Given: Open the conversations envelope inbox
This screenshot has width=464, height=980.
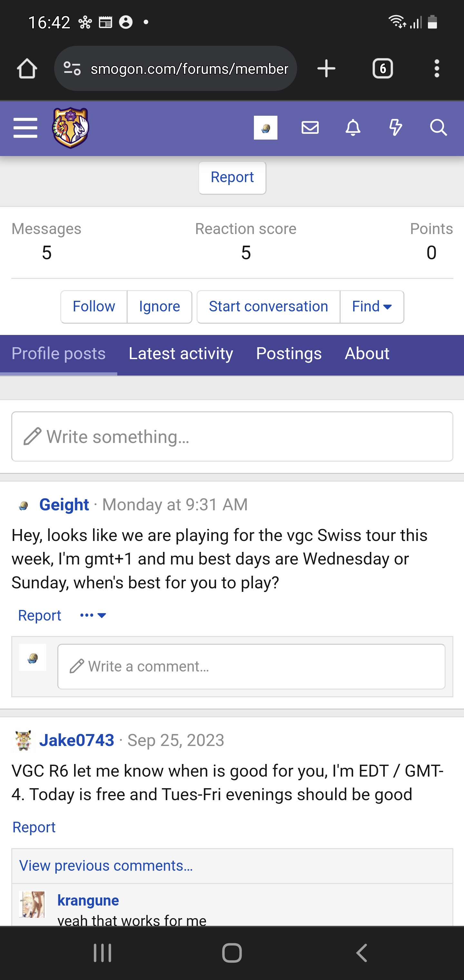Looking at the screenshot, I should [x=310, y=128].
